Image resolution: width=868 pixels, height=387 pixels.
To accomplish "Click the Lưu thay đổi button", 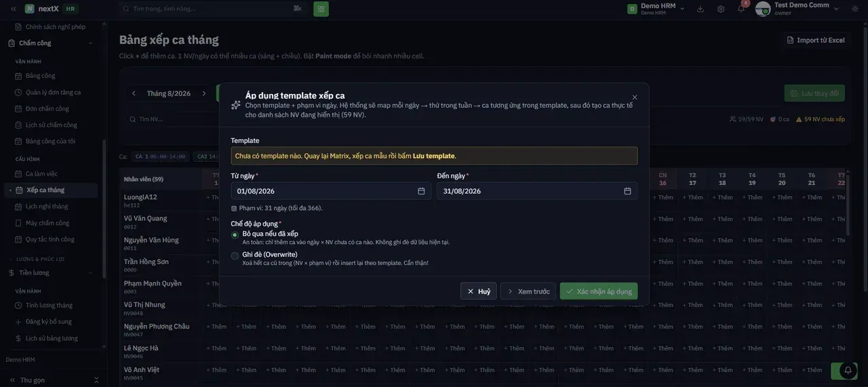I will click(x=814, y=94).
